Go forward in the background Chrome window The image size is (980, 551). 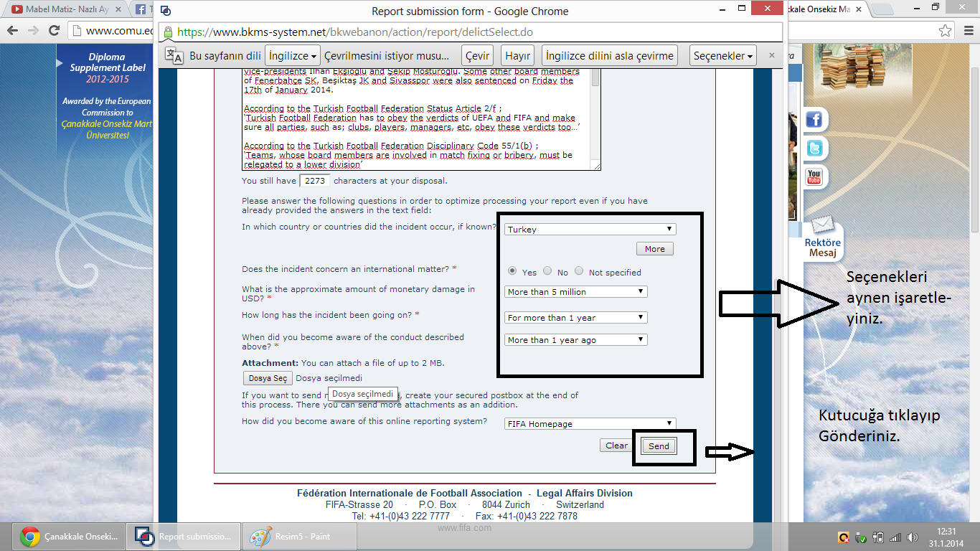tap(33, 31)
